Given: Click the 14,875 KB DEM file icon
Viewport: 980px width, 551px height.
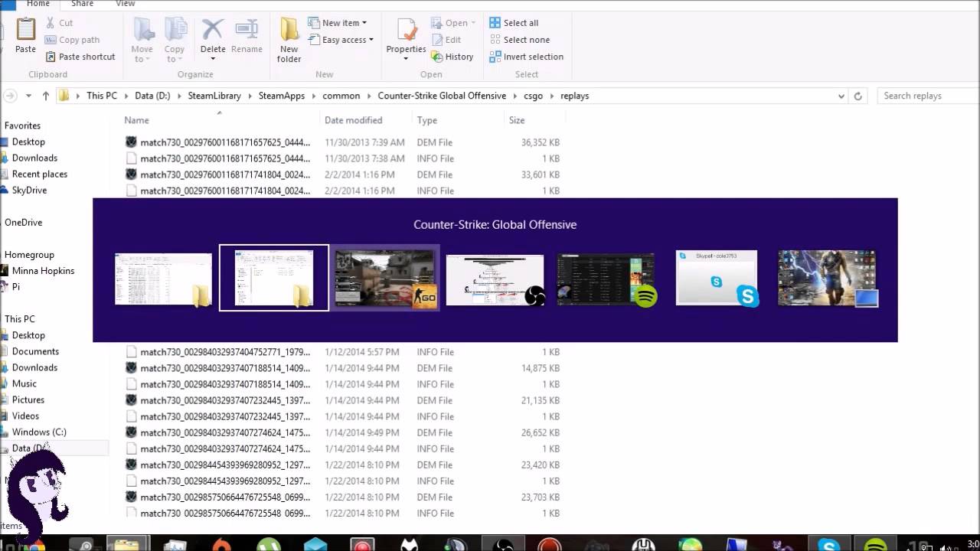Looking at the screenshot, I should [x=131, y=368].
